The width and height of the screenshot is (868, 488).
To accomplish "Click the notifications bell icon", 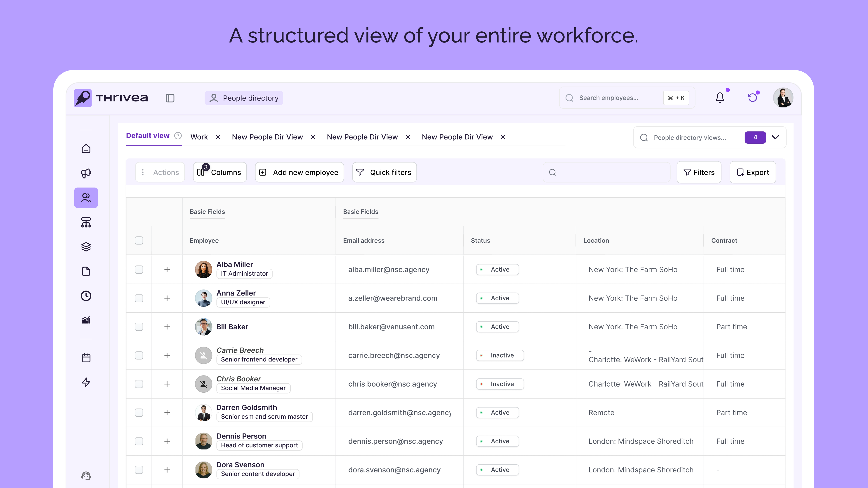I will click(x=720, y=98).
